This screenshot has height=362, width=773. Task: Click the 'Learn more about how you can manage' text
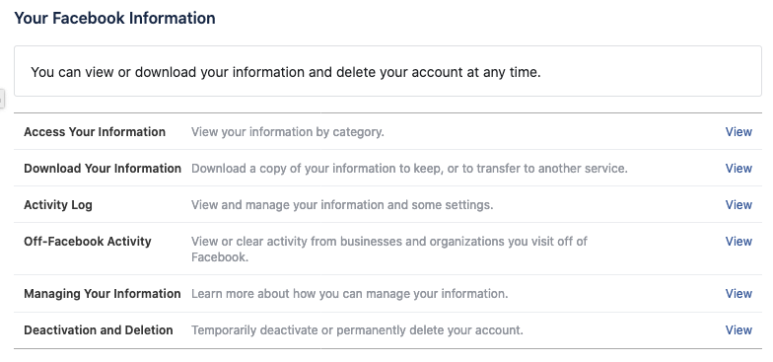350,294
